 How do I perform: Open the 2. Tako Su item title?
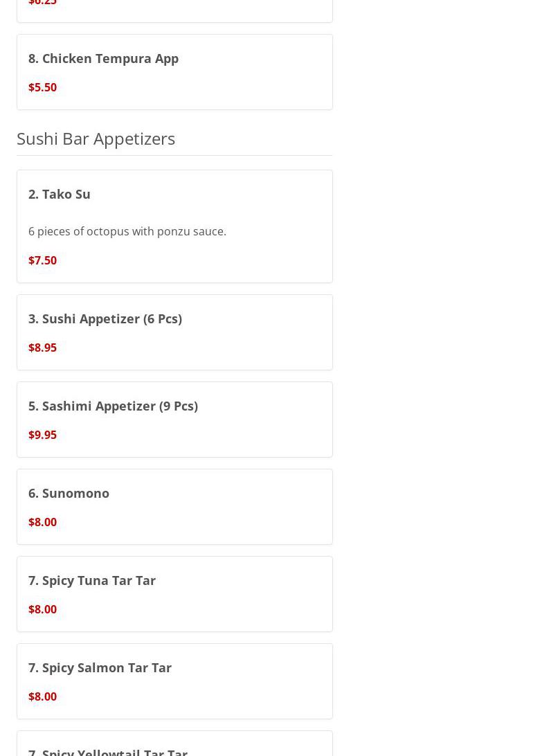60,194
